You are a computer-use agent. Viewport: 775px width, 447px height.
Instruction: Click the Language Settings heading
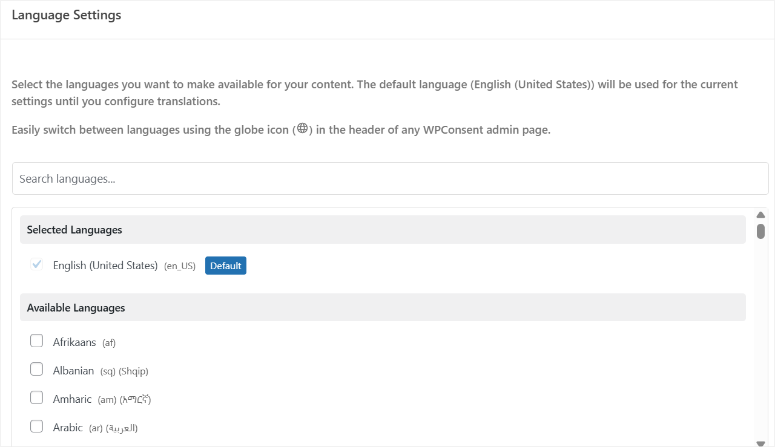[x=66, y=15]
